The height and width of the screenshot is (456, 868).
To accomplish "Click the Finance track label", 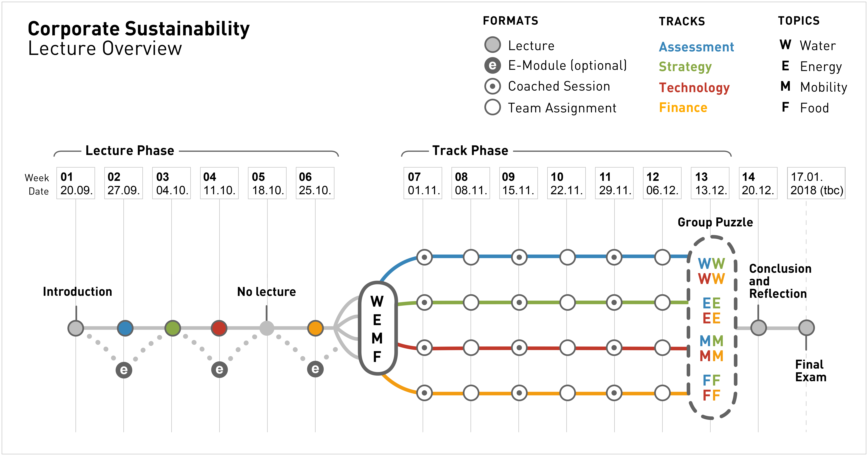I will [683, 108].
